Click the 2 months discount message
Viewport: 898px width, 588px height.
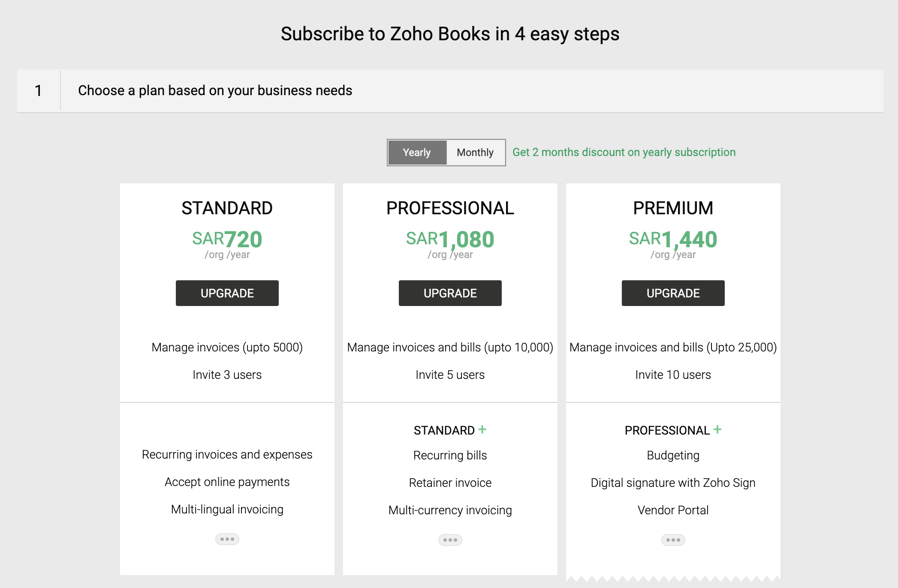coord(624,152)
